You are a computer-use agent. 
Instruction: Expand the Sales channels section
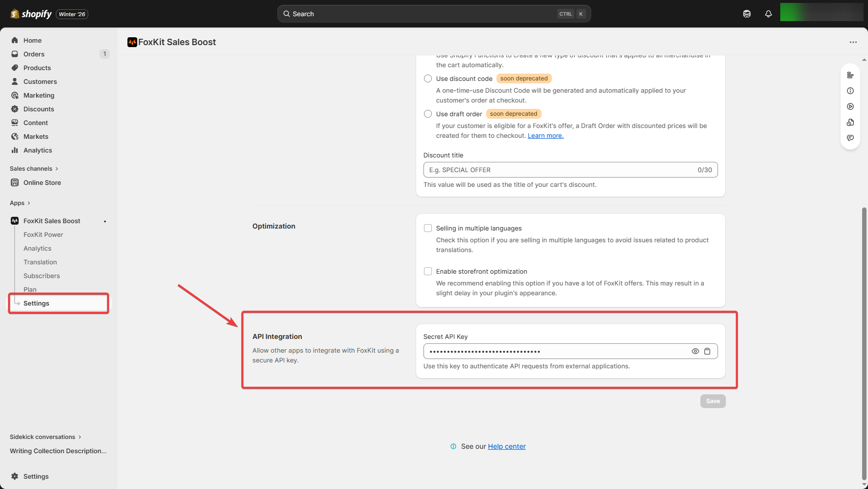34,169
